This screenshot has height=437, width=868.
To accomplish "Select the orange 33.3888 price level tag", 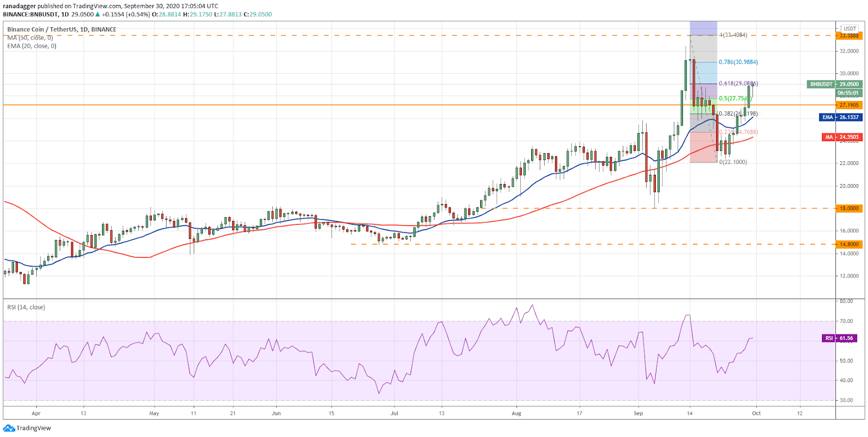I will point(849,36).
